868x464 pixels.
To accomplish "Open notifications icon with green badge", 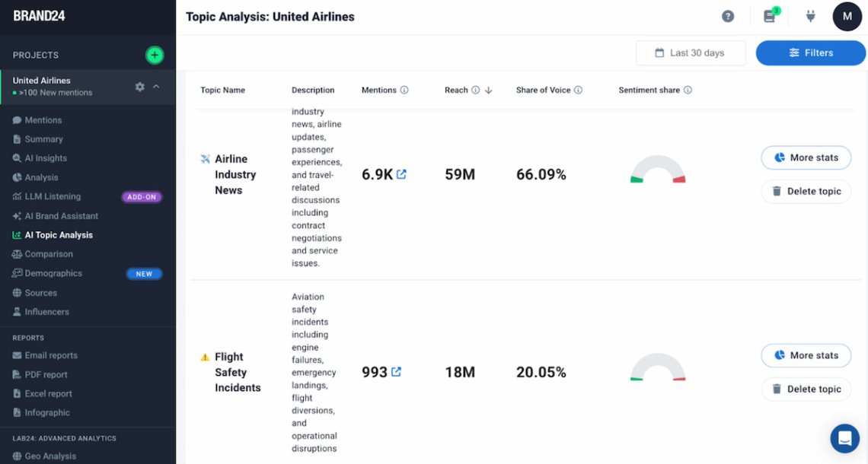I will tap(770, 17).
